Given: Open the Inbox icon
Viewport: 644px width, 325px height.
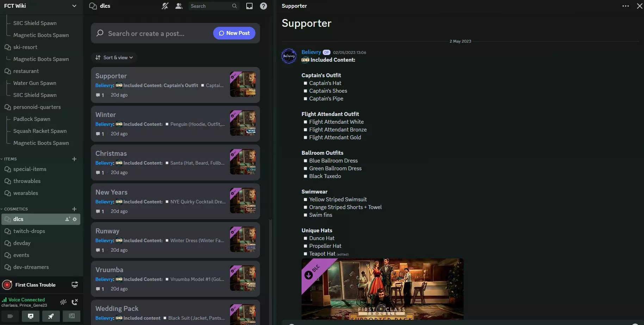Looking at the screenshot, I should pos(249,6).
